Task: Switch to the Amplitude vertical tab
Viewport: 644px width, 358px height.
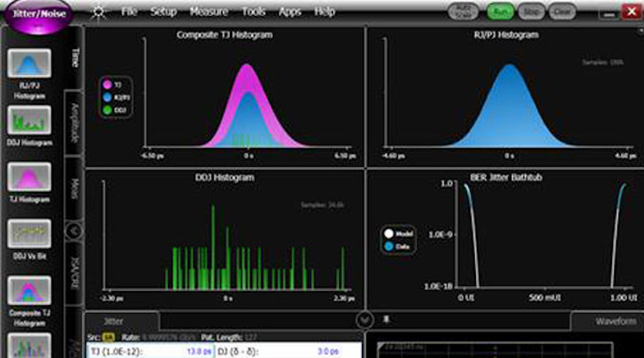Action: (x=74, y=121)
